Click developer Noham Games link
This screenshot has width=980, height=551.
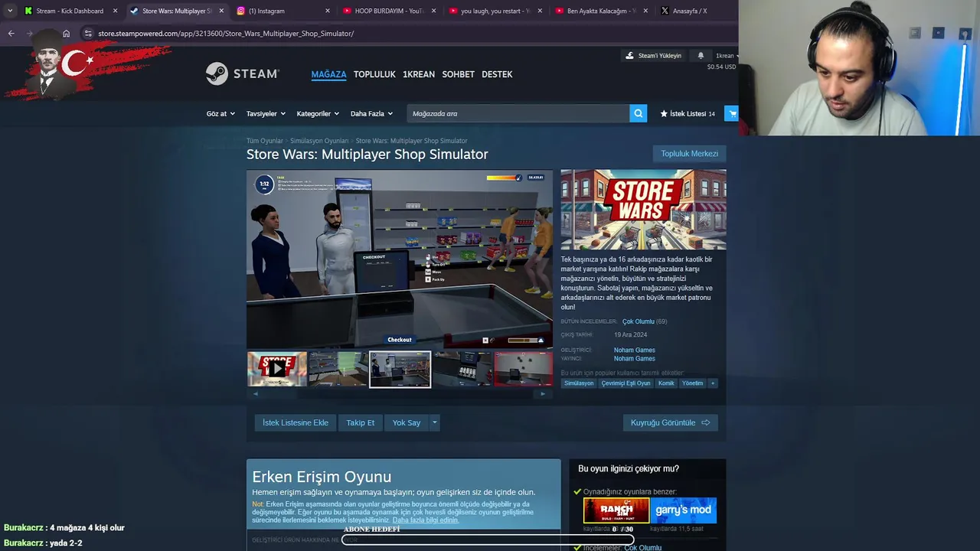[634, 350]
